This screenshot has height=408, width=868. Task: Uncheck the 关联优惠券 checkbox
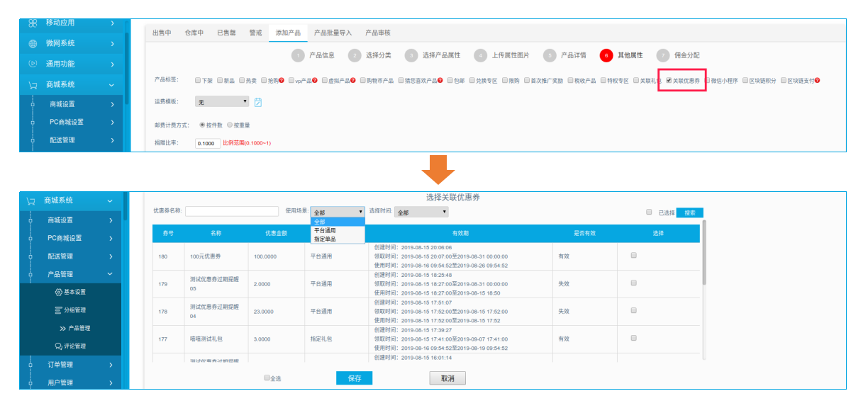click(669, 81)
